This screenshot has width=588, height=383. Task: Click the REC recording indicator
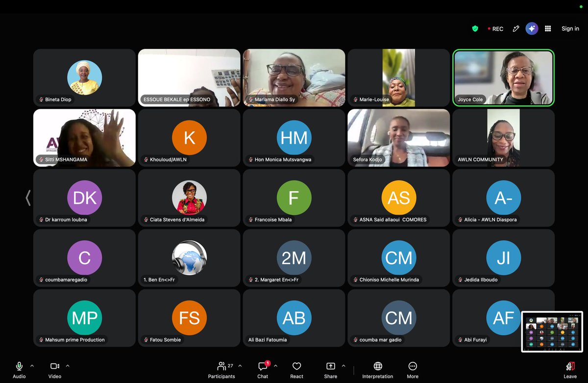(495, 29)
